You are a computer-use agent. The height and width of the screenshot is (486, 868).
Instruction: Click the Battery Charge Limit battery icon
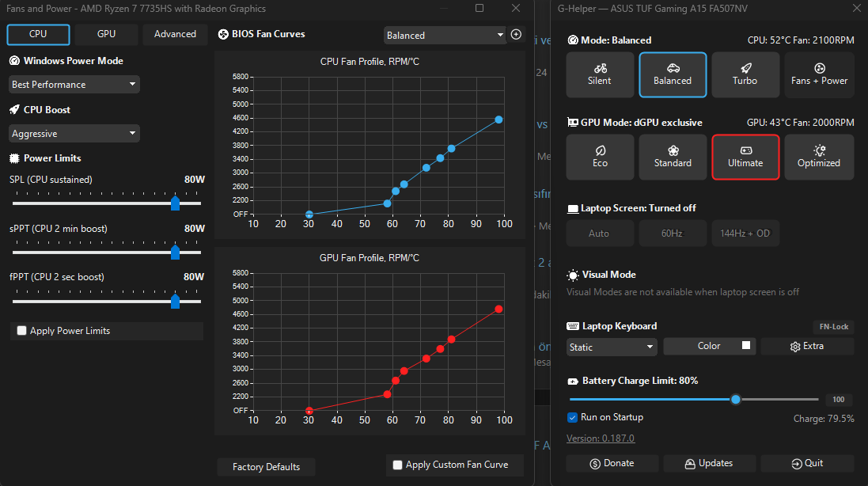pos(573,382)
